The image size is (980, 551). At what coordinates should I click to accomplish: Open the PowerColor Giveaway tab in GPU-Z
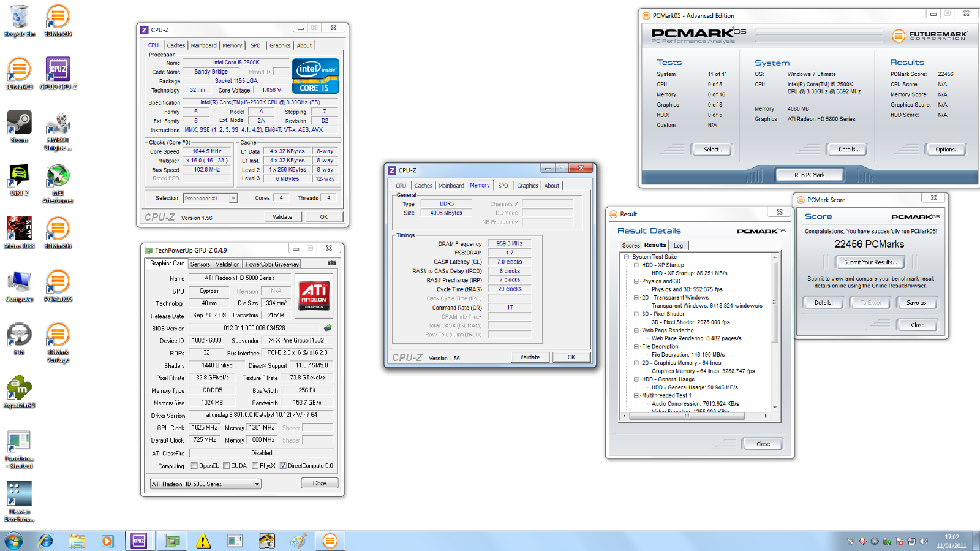coord(272,264)
